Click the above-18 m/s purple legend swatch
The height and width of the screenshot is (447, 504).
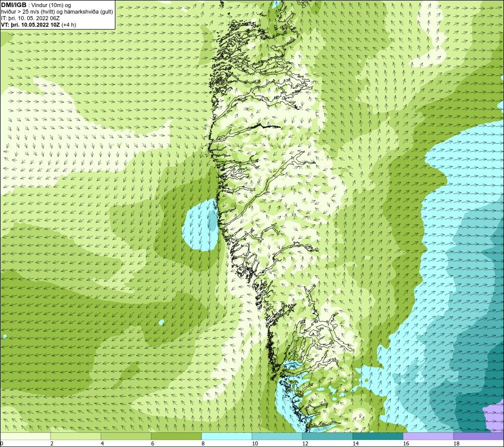click(478, 436)
